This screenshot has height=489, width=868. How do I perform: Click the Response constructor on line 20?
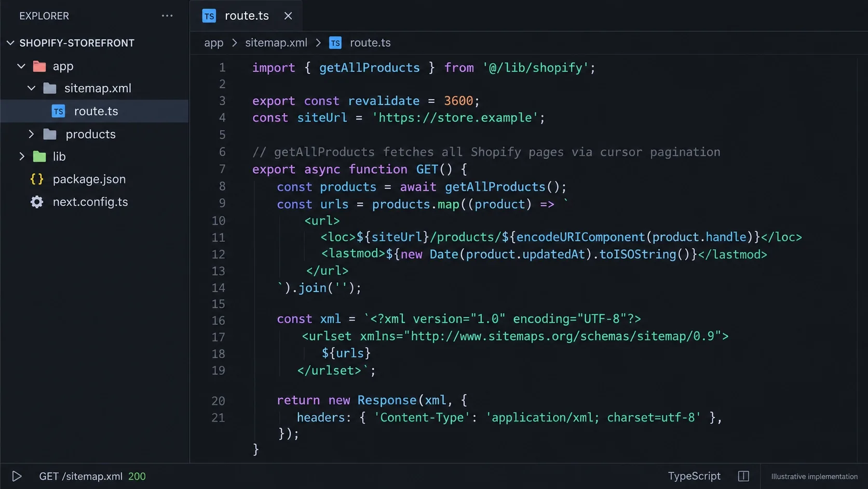click(x=387, y=400)
